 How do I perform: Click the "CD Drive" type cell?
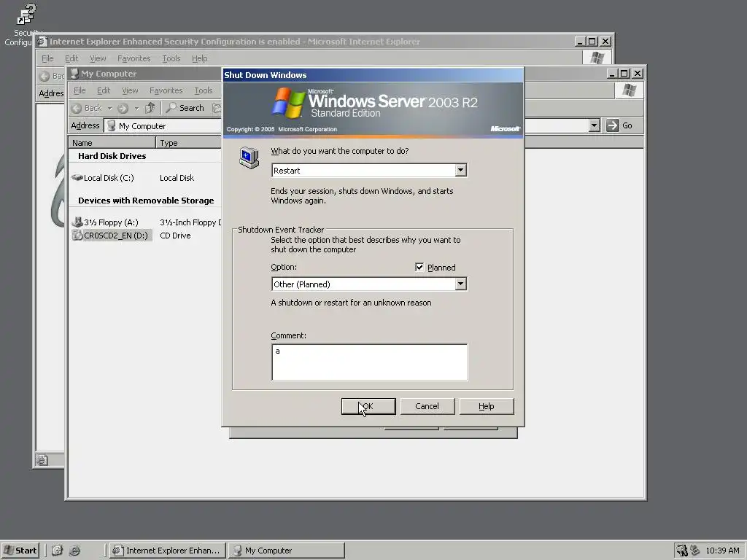pos(175,236)
